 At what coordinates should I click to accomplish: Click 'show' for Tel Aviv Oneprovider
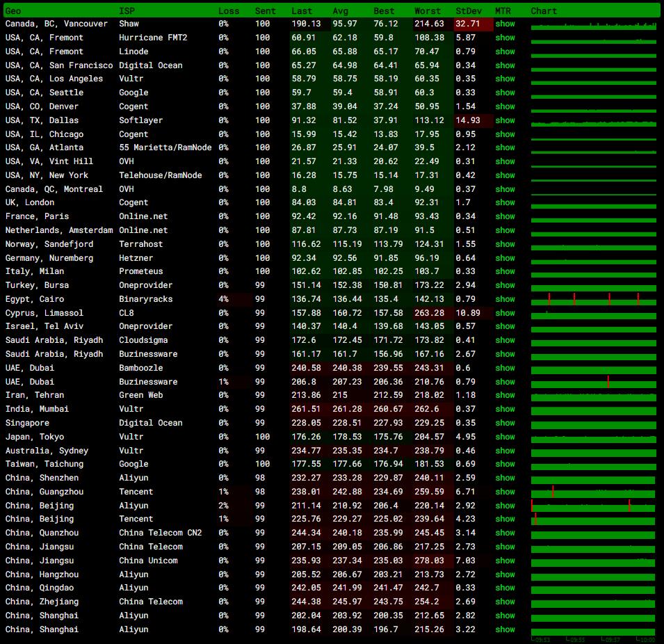tap(505, 326)
